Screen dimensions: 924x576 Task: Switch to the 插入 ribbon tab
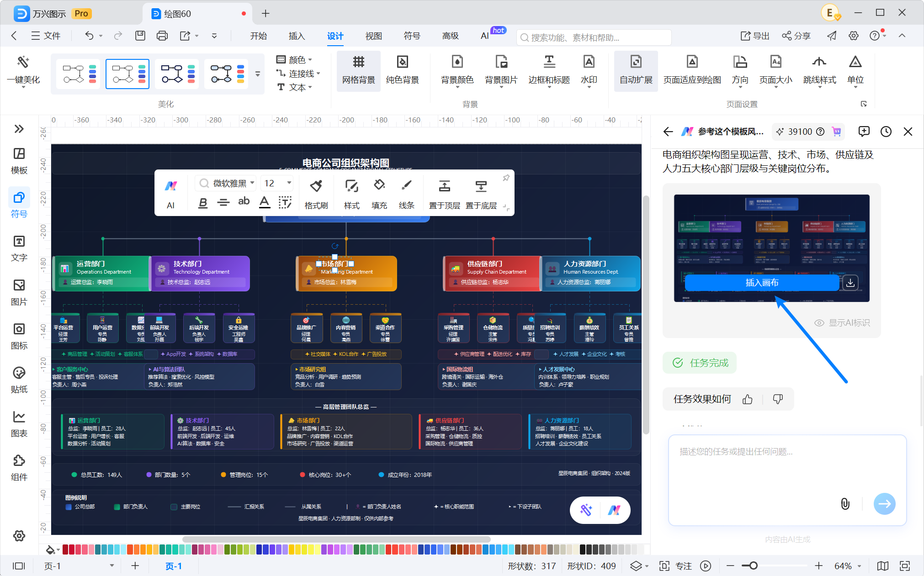[297, 36]
